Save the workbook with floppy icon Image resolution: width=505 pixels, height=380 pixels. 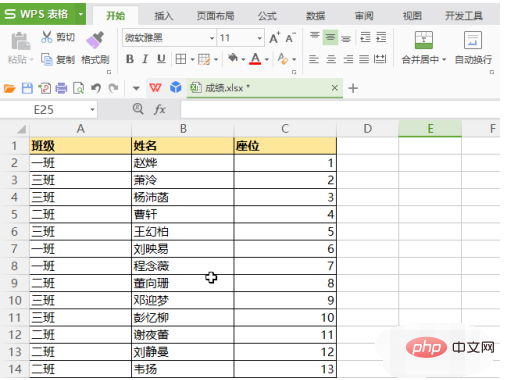click(x=27, y=88)
